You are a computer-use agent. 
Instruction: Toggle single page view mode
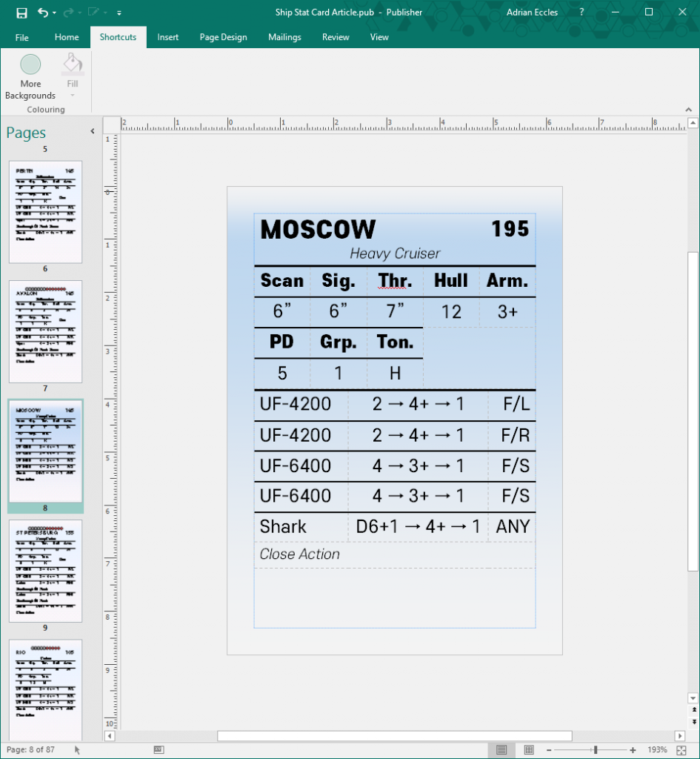click(x=501, y=749)
